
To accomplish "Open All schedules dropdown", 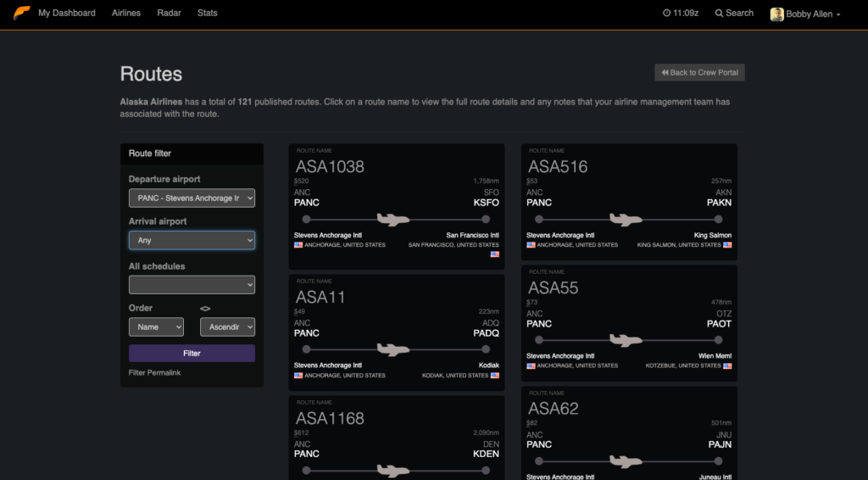I will click(x=192, y=285).
